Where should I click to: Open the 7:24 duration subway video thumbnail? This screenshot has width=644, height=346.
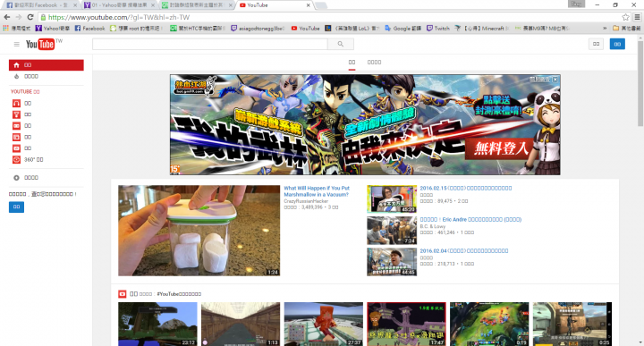click(392, 231)
